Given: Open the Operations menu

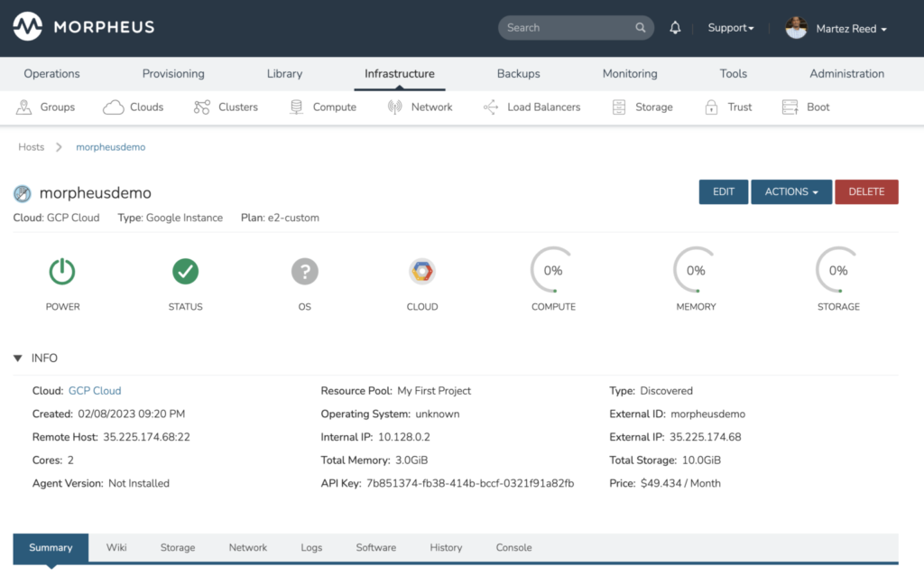Looking at the screenshot, I should 51,74.
